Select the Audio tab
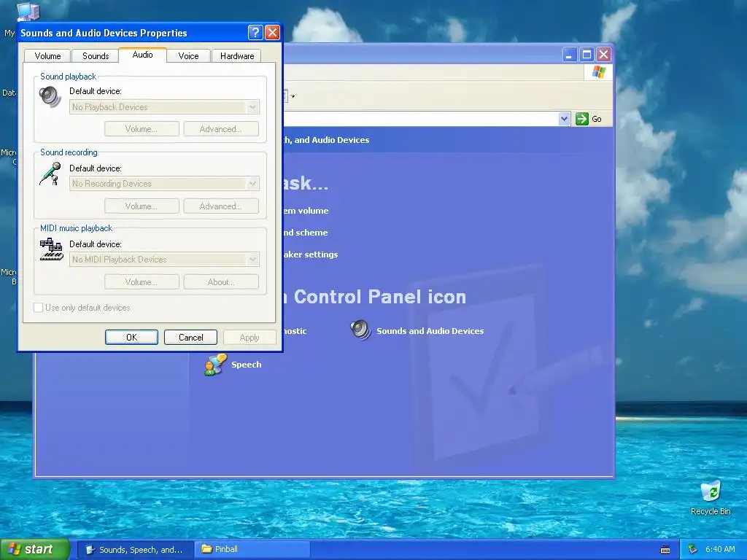Viewport: 747px width, 560px height. 142,55
